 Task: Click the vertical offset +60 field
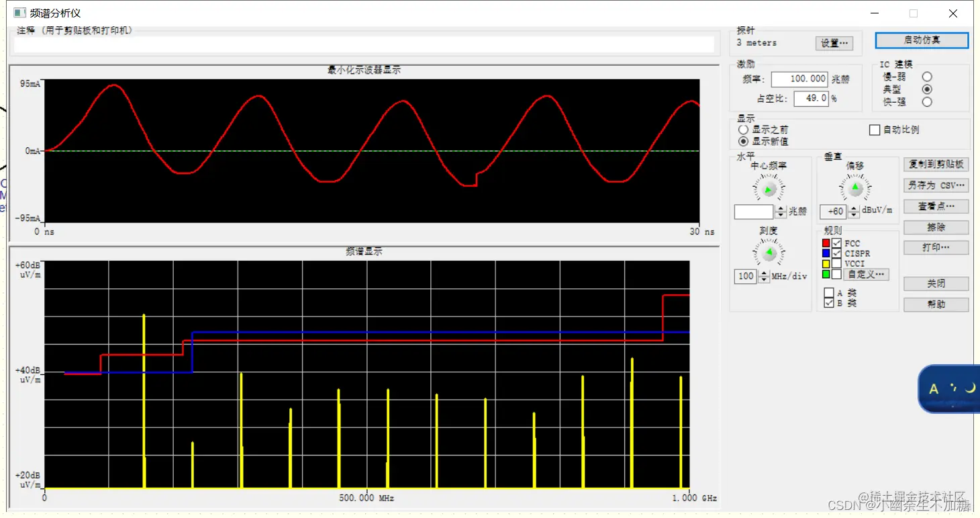834,212
